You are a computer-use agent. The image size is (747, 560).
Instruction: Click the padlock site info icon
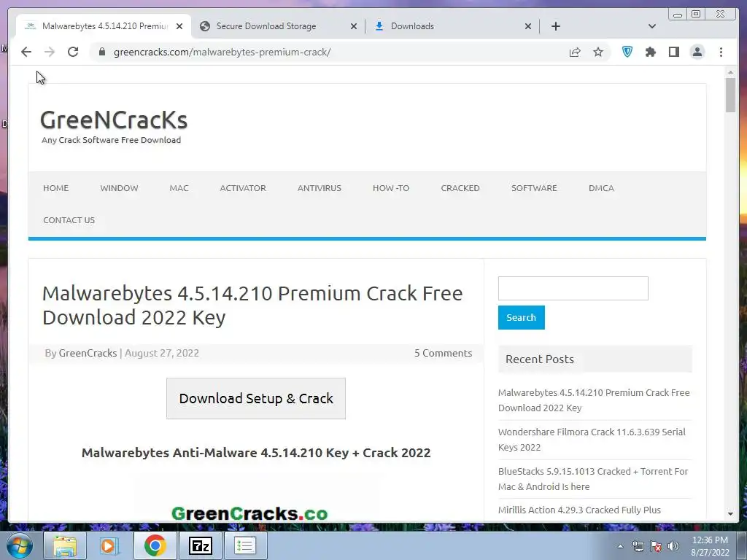102,52
